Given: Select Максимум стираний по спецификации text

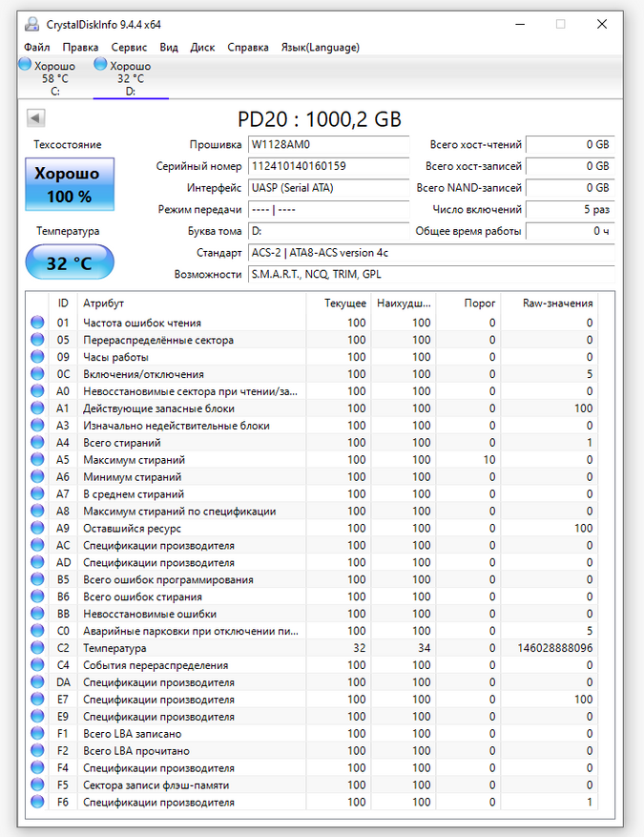Looking at the screenshot, I should (x=179, y=512).
